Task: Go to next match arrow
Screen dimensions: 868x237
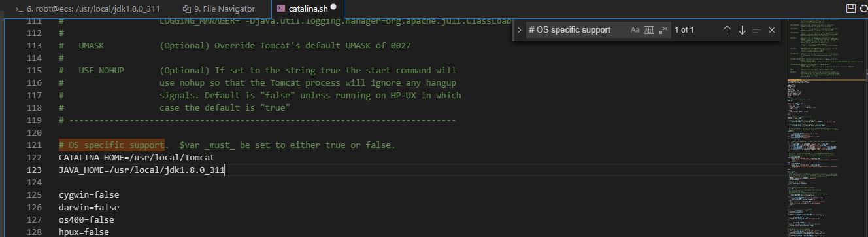Action: coord(741,30)
